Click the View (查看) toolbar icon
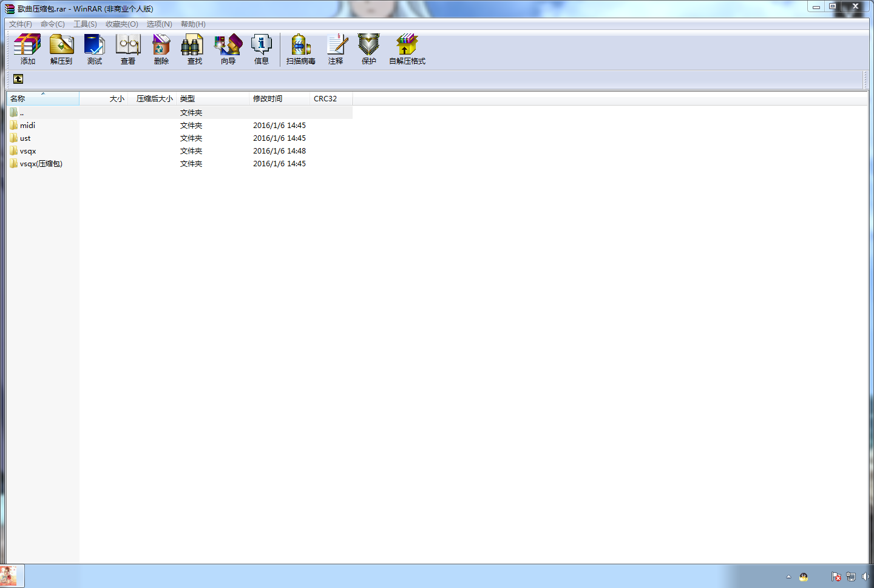This screenshot has width=874, height=588. pos(128,49)
